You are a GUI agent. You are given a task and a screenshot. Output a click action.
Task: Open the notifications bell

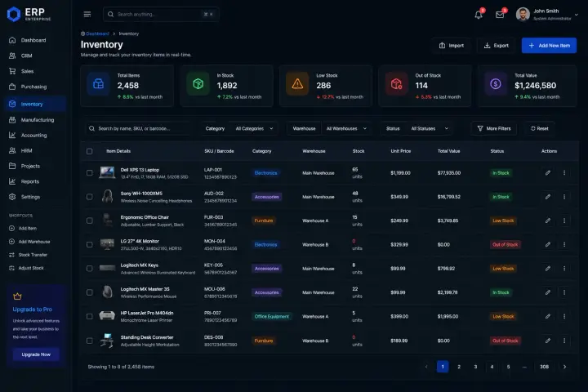(x=479, y=15)
